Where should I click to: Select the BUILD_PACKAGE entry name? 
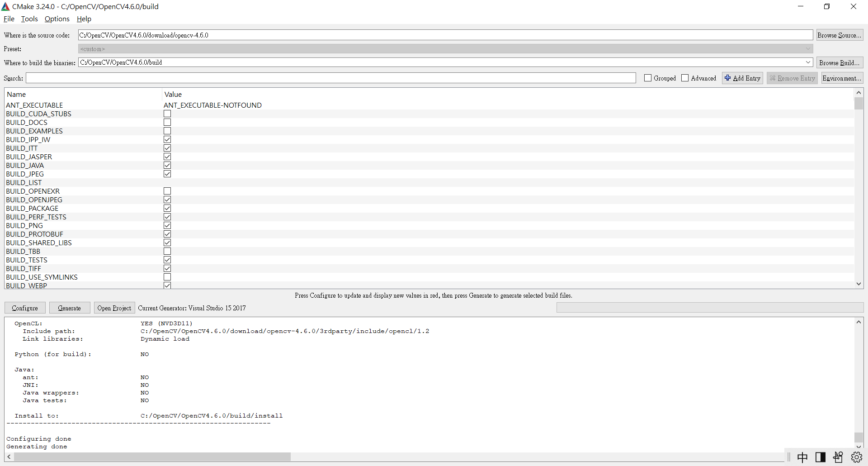point(32,208)
